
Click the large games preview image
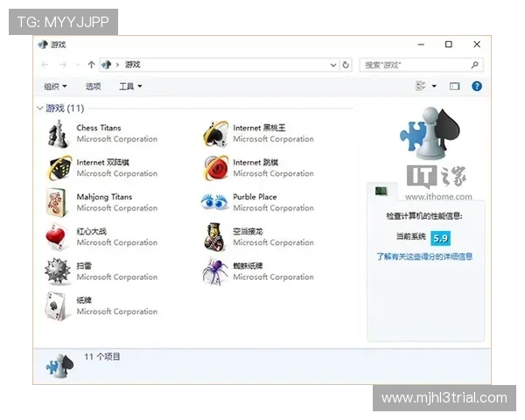tap(430, 133)
